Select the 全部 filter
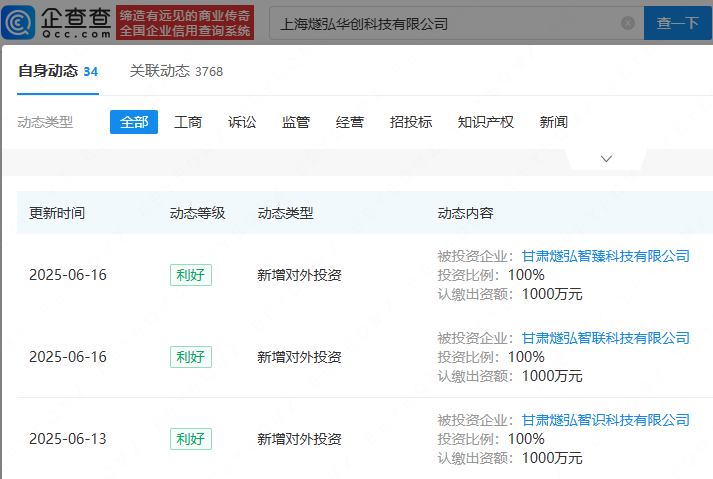The width and height of the screenshot is (713, 479). pos(134,122)
